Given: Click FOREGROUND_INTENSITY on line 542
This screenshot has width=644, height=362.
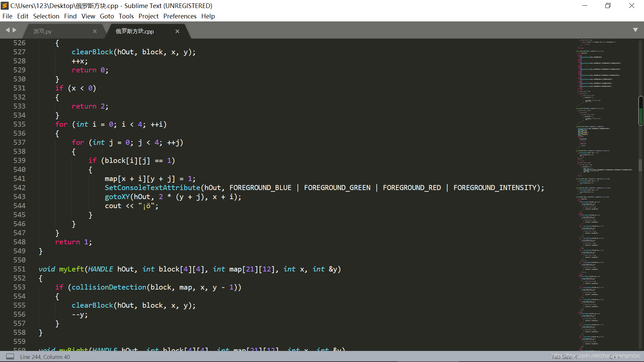Looking at the screenshot, I should [495, 188].
